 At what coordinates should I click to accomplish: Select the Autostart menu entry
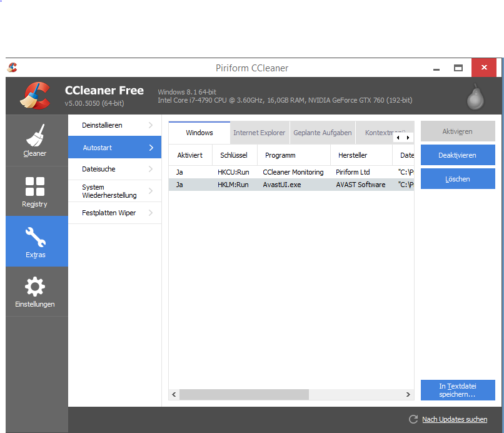click(115, 147)
